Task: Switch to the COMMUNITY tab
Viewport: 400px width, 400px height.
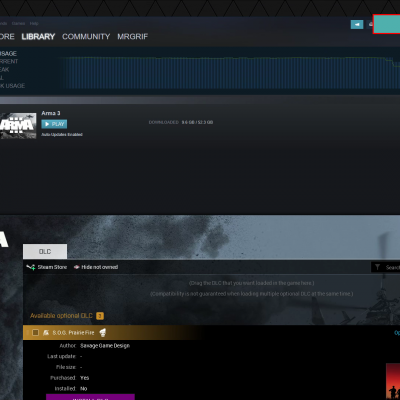Action: click(x=86, y=37)
